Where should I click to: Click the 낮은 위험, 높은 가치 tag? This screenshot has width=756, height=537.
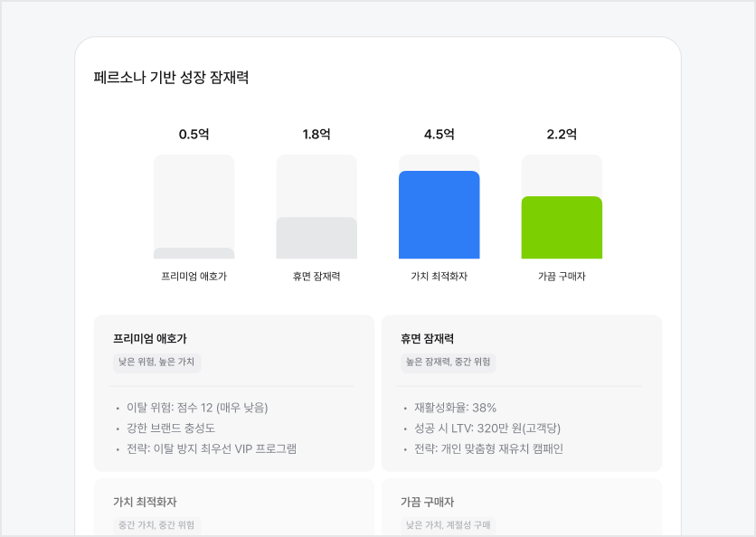(156, 362)
